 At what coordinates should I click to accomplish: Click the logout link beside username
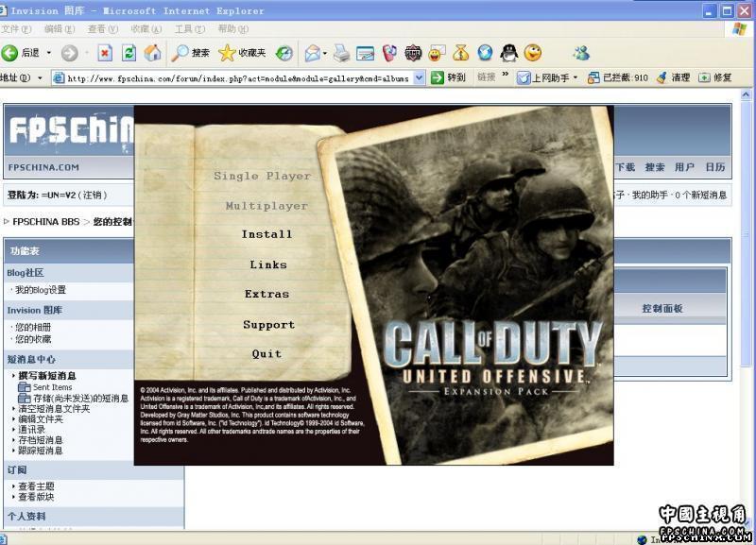point(92,196)
